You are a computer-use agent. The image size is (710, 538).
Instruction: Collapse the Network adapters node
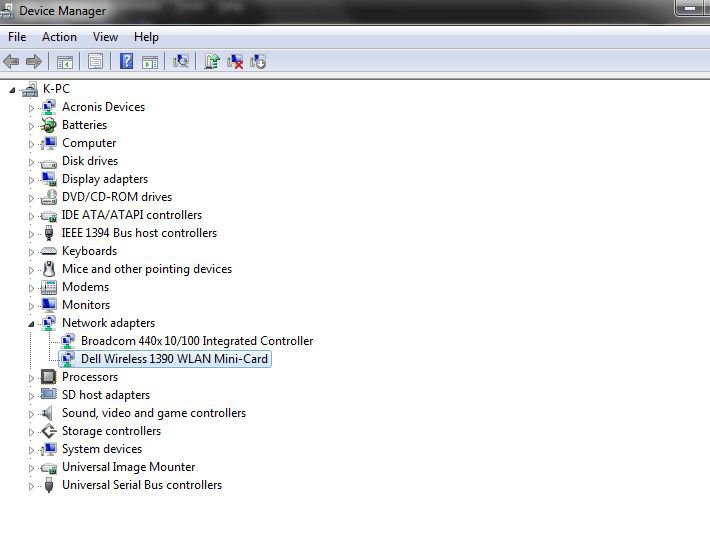tap(31, 324)
